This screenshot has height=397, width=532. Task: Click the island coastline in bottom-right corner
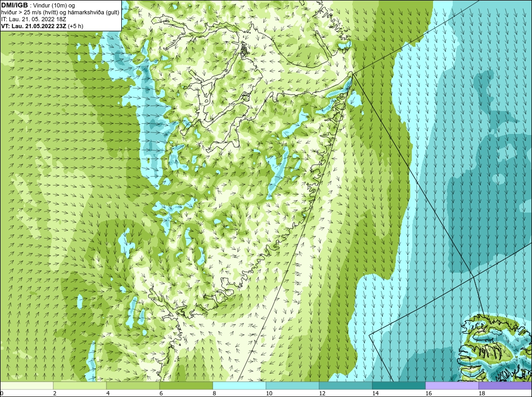pyautogui.click(x=495, y=348)
